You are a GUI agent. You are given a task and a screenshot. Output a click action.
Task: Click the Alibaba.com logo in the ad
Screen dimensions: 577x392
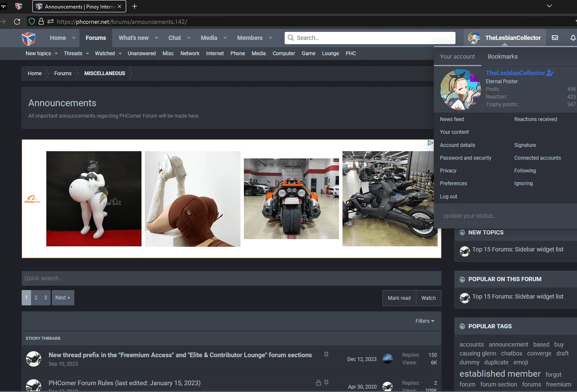tap(32, 199)
